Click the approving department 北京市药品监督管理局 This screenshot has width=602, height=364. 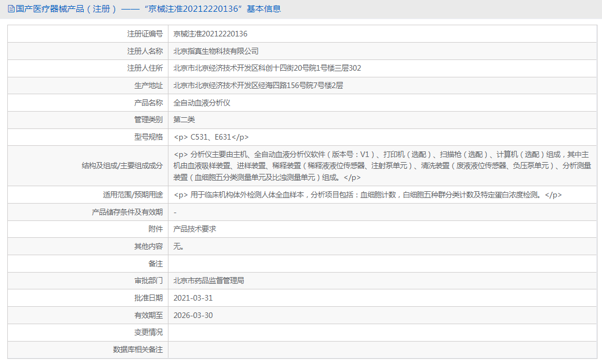(x=210, y=280)
